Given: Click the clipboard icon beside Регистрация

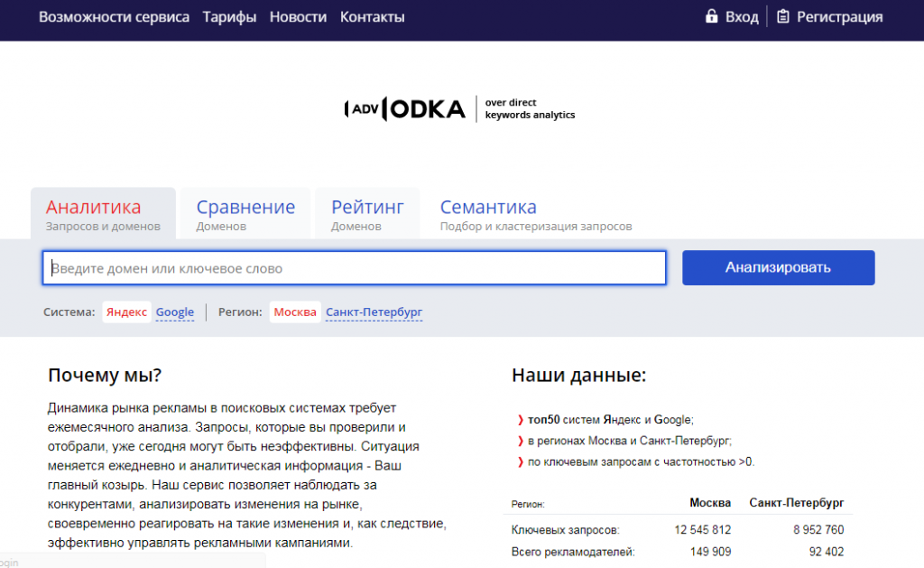Looking at the screenshot, I should 782,16.
